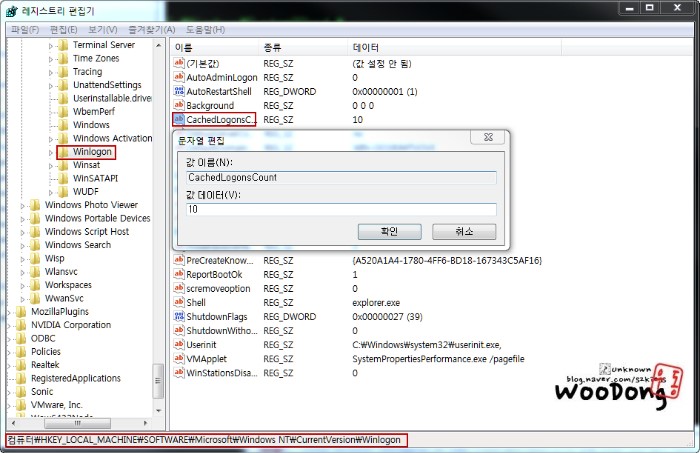Expand the WUDF key
This screenshot has height=453, width=700.
[x=50, y=192]
